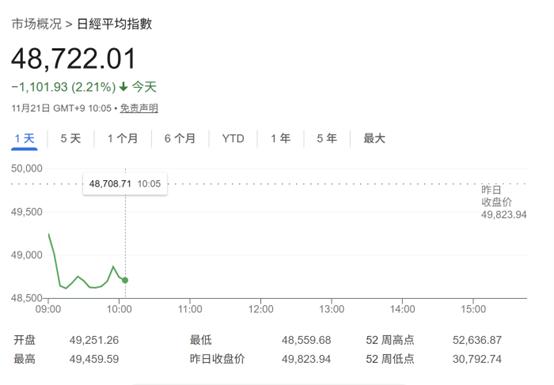Click the 11:00 x-axis label

[190, 309]
